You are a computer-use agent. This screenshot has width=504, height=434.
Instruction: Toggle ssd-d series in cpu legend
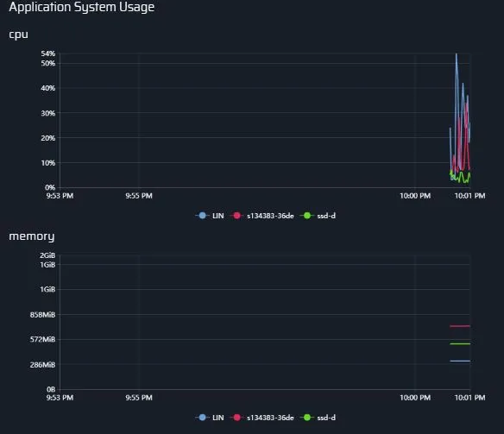318,216
